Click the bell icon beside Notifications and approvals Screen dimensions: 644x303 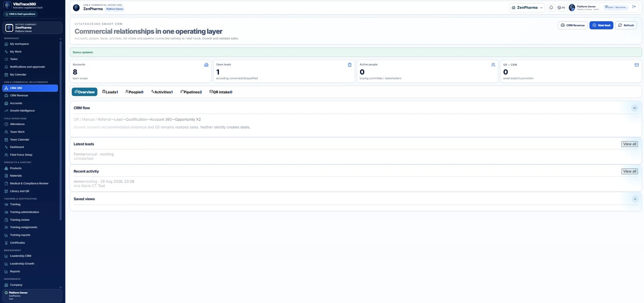point(6,67)
